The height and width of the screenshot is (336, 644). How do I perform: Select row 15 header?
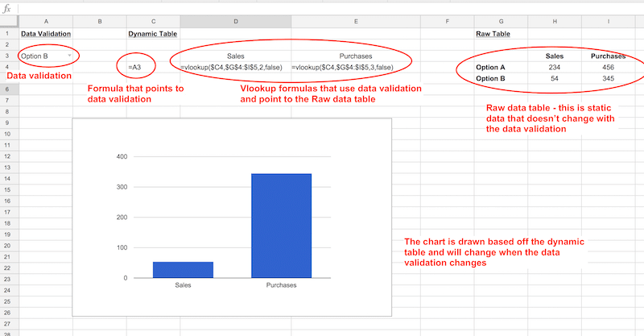[x=7, y=190]
